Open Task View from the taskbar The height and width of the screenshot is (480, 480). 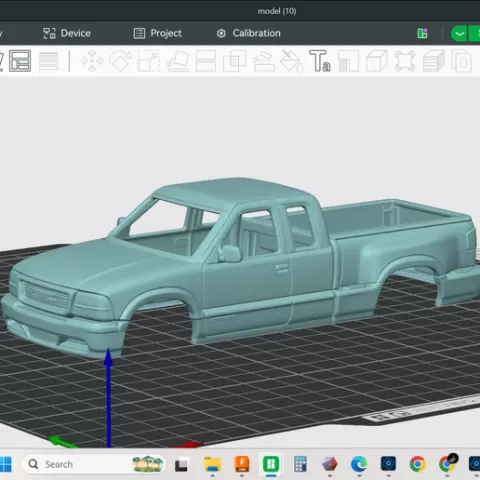pyautogui.click(x=181, y=465)
